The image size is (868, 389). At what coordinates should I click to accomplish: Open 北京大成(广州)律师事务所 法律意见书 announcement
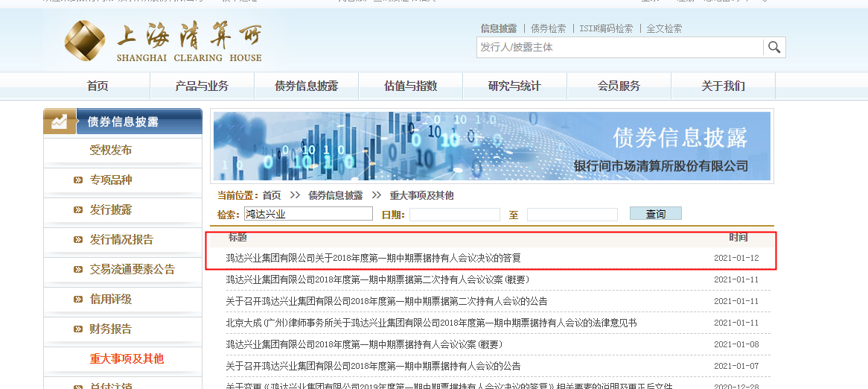point(431,323)
